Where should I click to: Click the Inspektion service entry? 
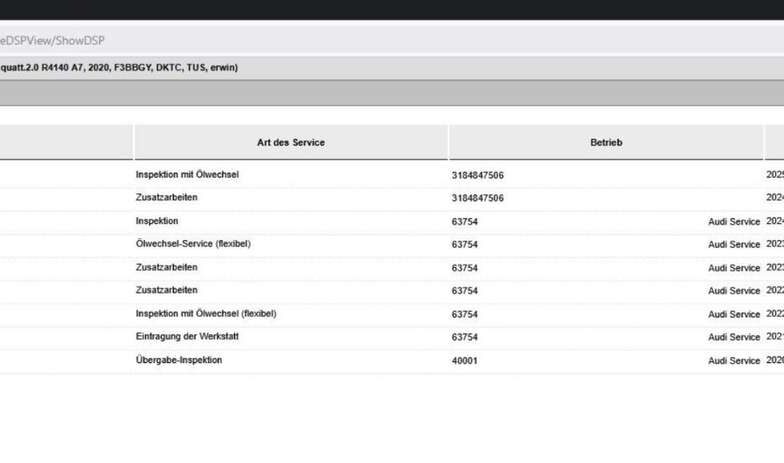[x=156, y=221]
